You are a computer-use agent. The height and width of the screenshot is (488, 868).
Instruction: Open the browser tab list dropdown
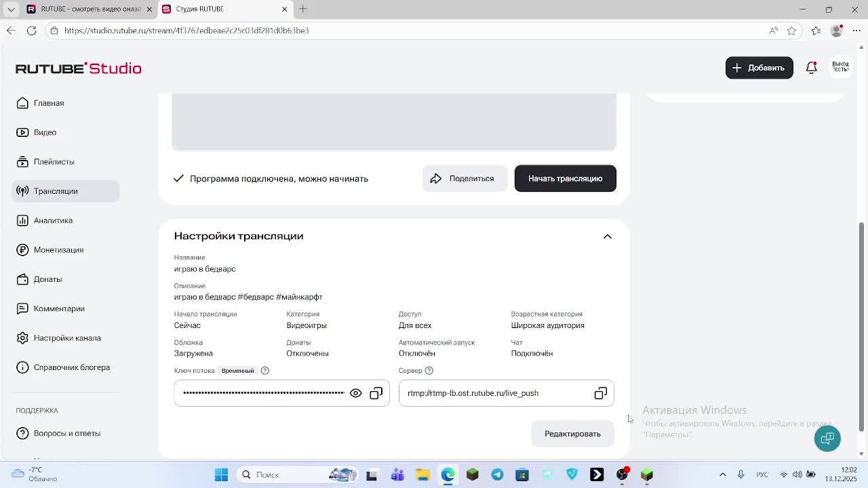[x=11, y=9]
